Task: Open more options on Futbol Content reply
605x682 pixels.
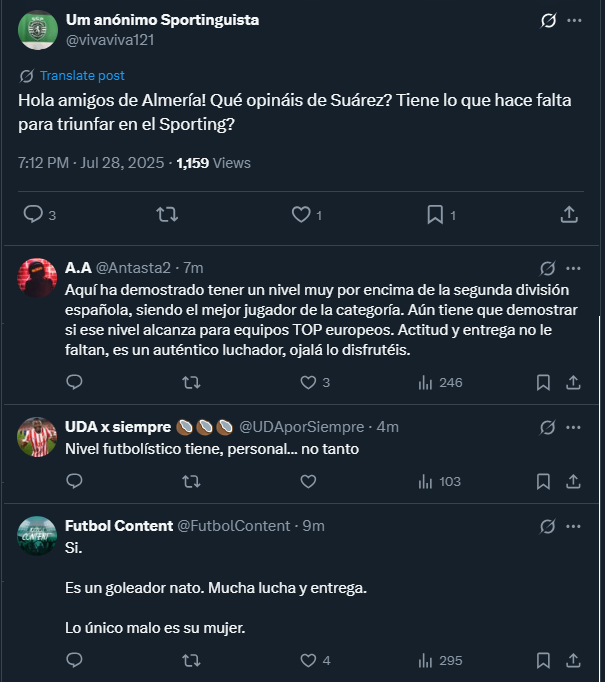Action: [x=574, y=526]
